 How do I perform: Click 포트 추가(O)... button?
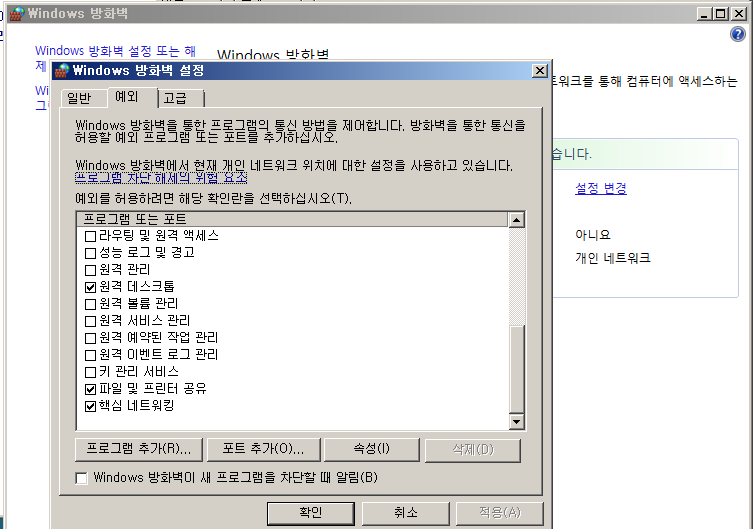[263, 449]
